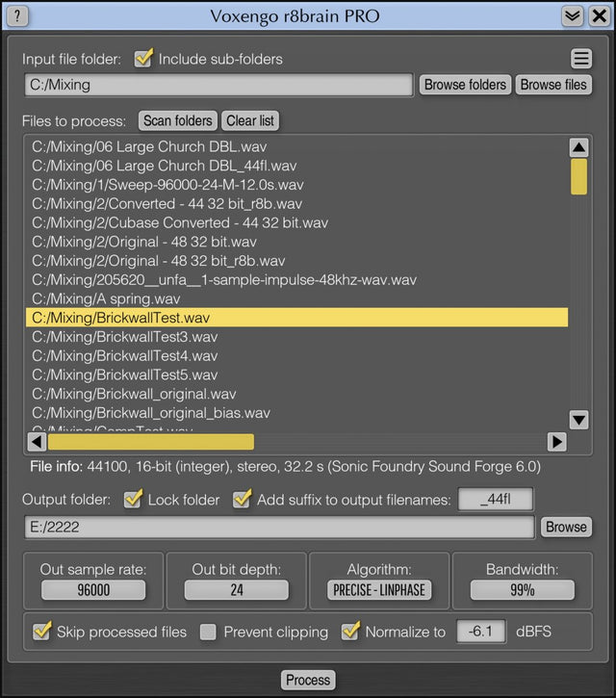This screenshot has height=698, width=616.
Task: Select BrickwallTest3.wav in file list
Action: 125,337
